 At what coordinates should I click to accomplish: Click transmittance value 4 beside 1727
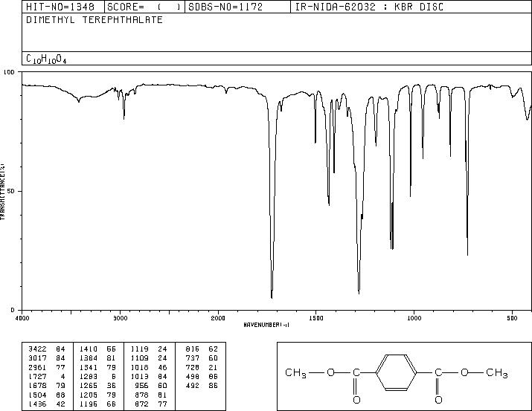63,376
